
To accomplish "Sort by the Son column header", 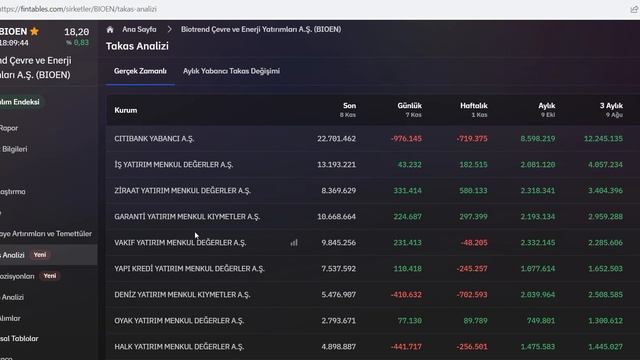I will point(348,110).
